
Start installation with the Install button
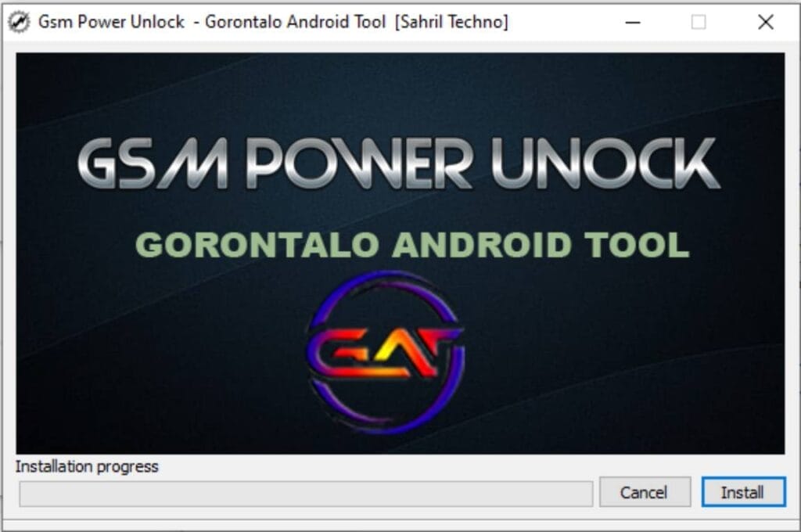(742, 493)
